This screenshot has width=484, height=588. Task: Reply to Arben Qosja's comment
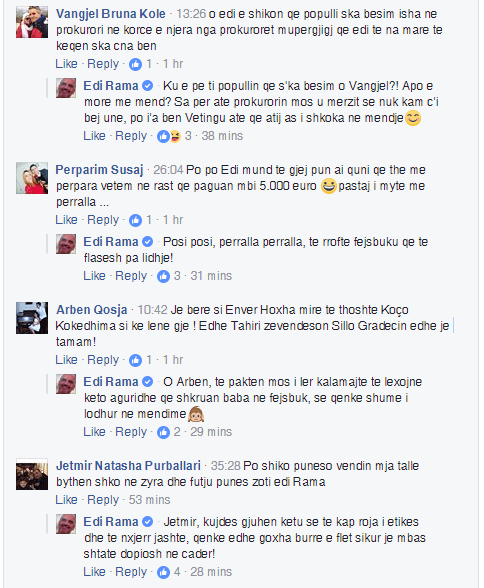pyautogui.click(x=103, y=360)
